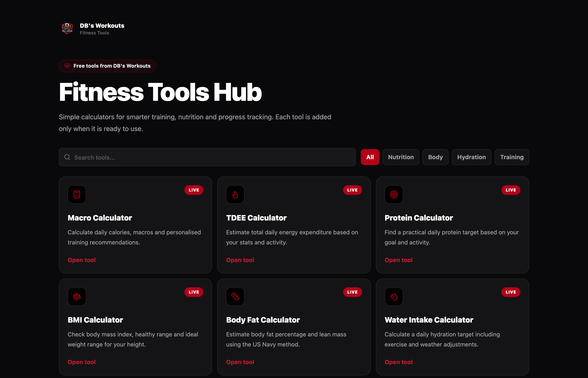Click the Body Fat Calculator card title
This screenshot has width=588, height=378.
(x=263, y=320)
